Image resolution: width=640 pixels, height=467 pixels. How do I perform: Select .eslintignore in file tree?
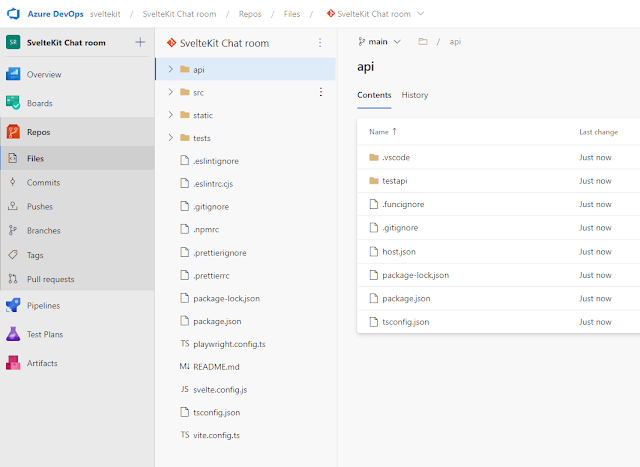(x=216, y=161)
